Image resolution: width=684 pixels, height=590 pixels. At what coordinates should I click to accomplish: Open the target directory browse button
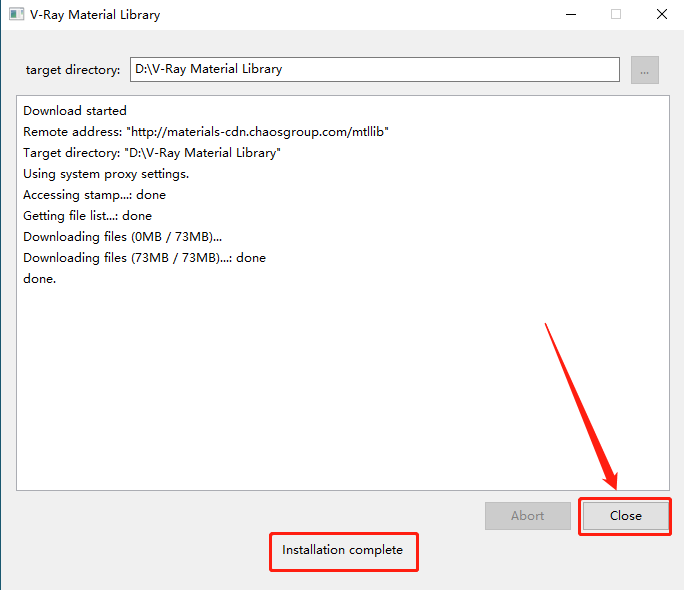click(644, 70)
